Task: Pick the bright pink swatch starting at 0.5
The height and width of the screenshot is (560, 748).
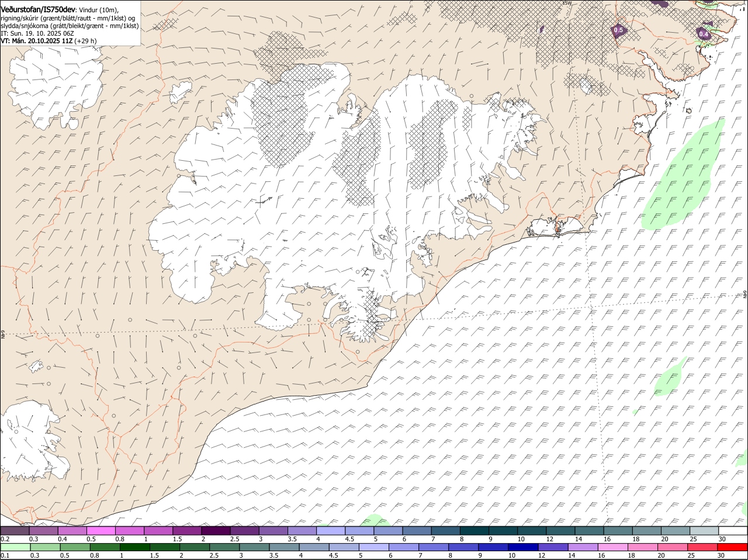Action: pyautogui.click(x=101, y=531)
